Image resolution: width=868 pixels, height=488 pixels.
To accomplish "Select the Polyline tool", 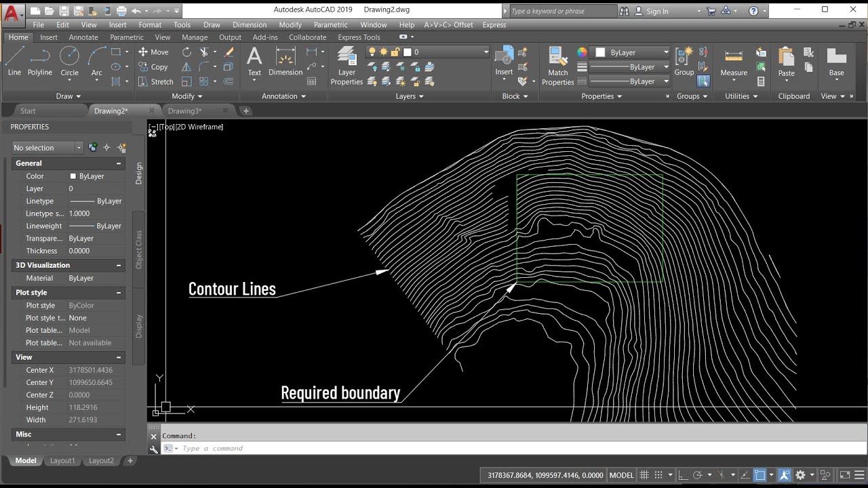I will pos(40,61).
